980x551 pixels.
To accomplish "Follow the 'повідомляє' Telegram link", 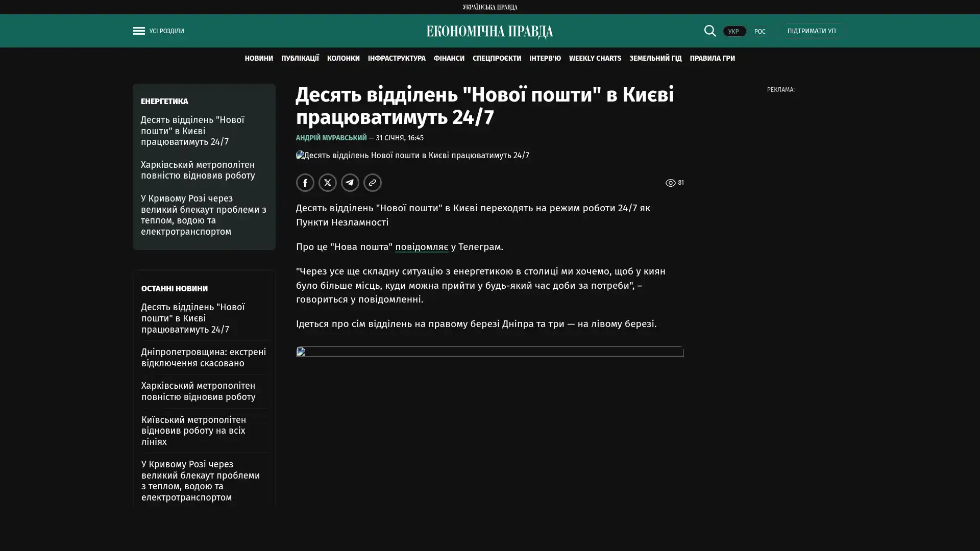I will tap(422, 247).
